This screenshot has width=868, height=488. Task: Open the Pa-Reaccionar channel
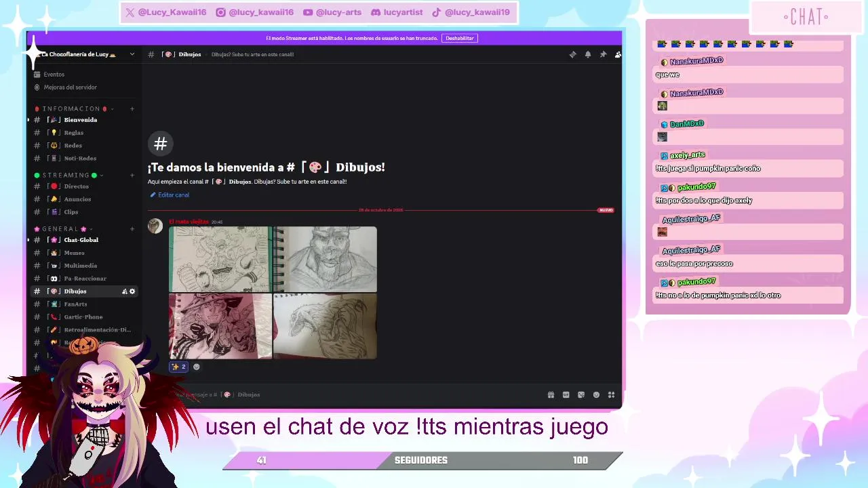84,279
